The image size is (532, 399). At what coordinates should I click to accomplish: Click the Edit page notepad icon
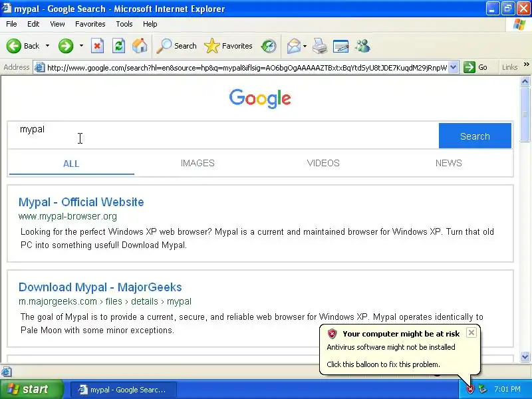click(341, 46)
